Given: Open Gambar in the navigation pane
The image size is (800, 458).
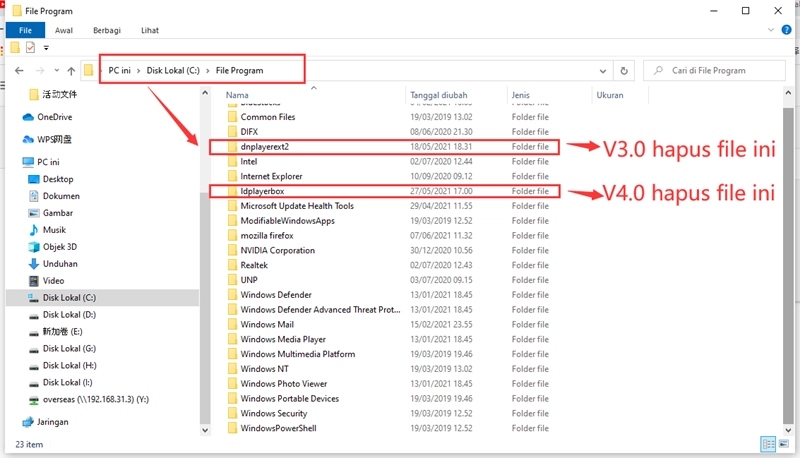Looking at the screenshot, I should pos(51,213).
